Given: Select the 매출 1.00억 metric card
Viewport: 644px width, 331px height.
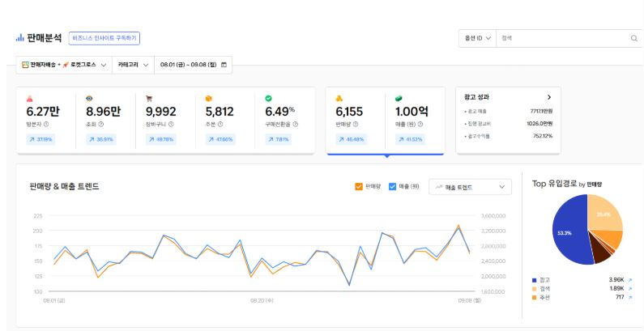Looking at the screenshot, I should click(x=415, y=121).
